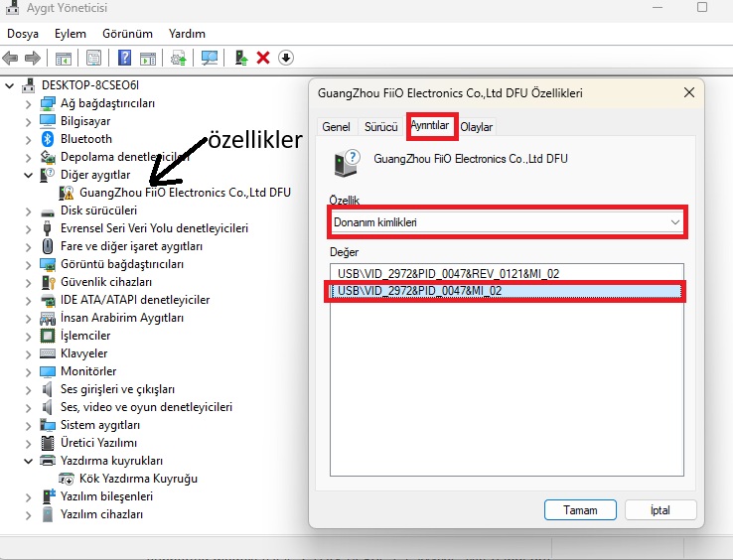Screen dimensions: 733x560
Task: Click the Tamam button
Action: (x=580, y=510)
